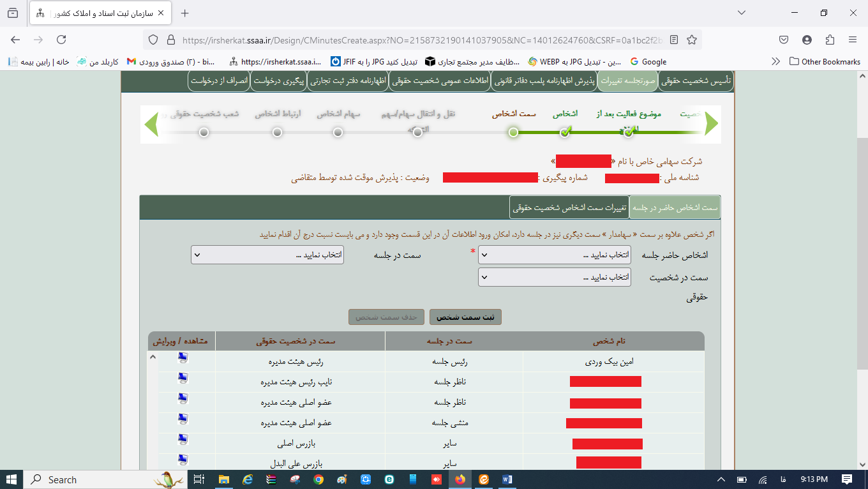The width and height of the screenshot is (868, 489).
Task: Switch to سمت اشخاص حاضر در جلسه sub-tab
Action: click(x=675, y=207)
